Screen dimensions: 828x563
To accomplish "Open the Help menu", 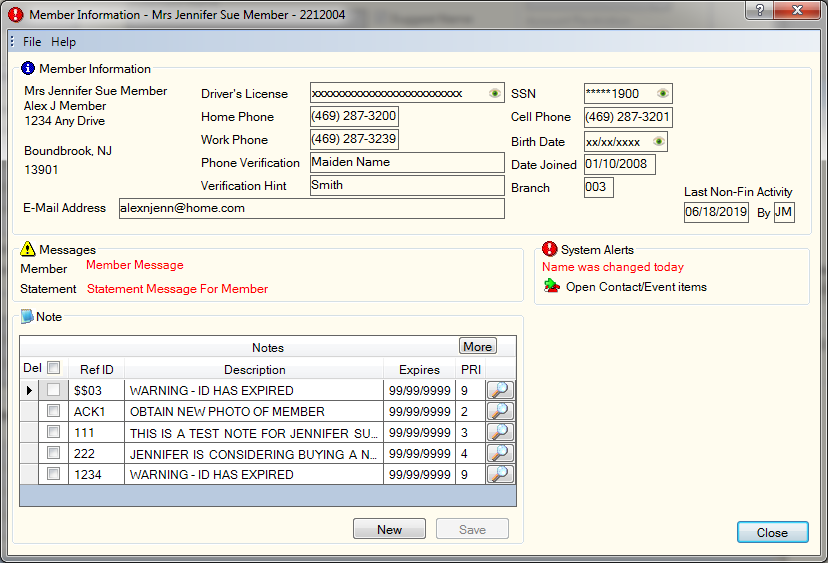I will (x=63, y=42).
